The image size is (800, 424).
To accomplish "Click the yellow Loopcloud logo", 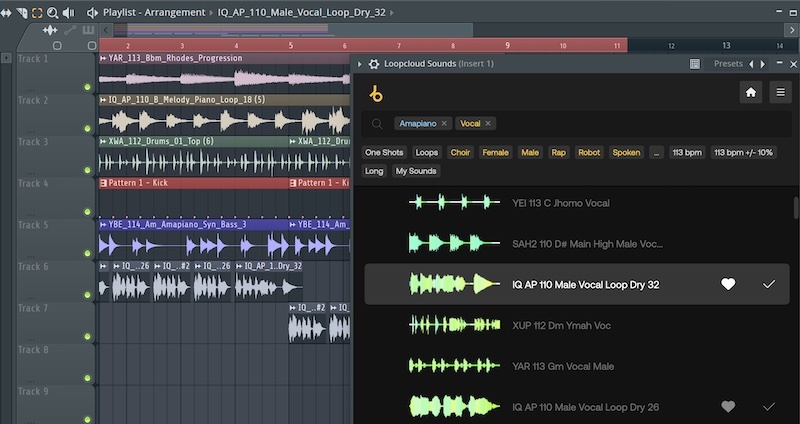I will [x=376, y=94].
